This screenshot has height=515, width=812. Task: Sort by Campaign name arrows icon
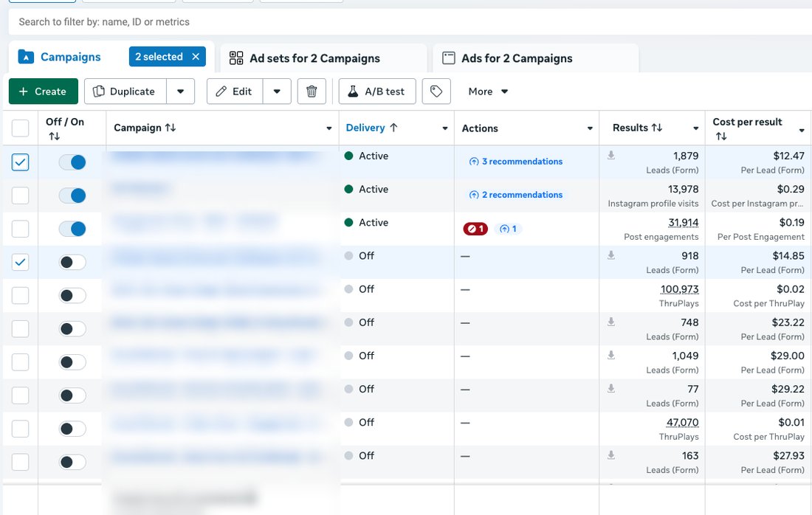[x=171, y=128]
